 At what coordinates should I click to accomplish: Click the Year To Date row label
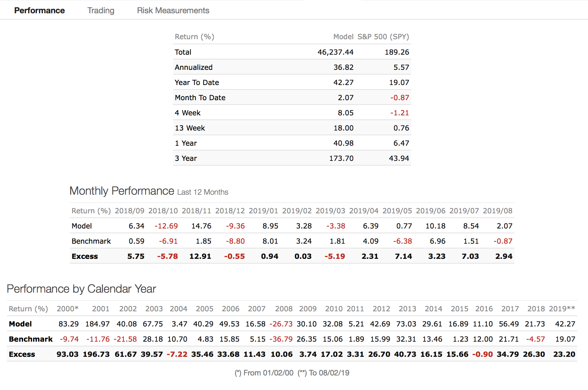(x=197, y=82)
